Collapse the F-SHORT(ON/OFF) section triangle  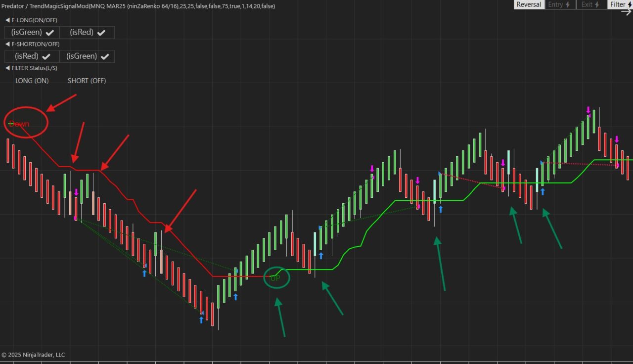[x=7, y=44]
